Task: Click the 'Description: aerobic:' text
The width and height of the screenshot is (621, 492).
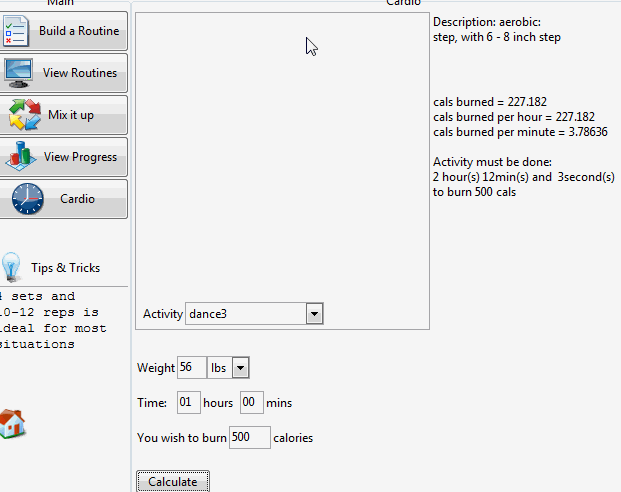Action: (x=487, y=22)
